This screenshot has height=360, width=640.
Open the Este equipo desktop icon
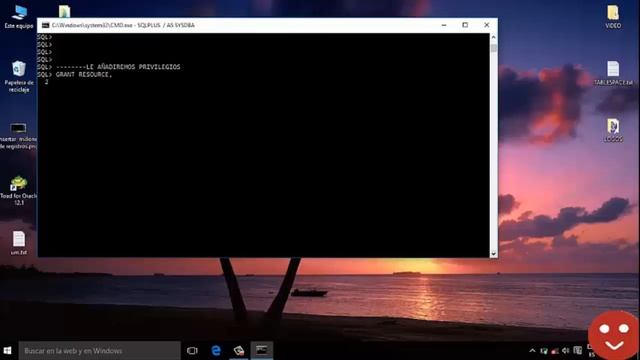19,17
